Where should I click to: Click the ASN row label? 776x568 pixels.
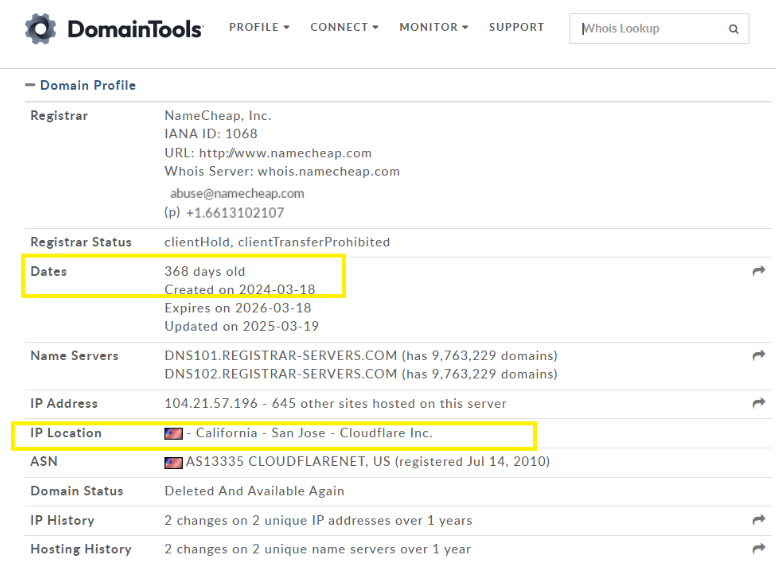[x=44, y=462]
